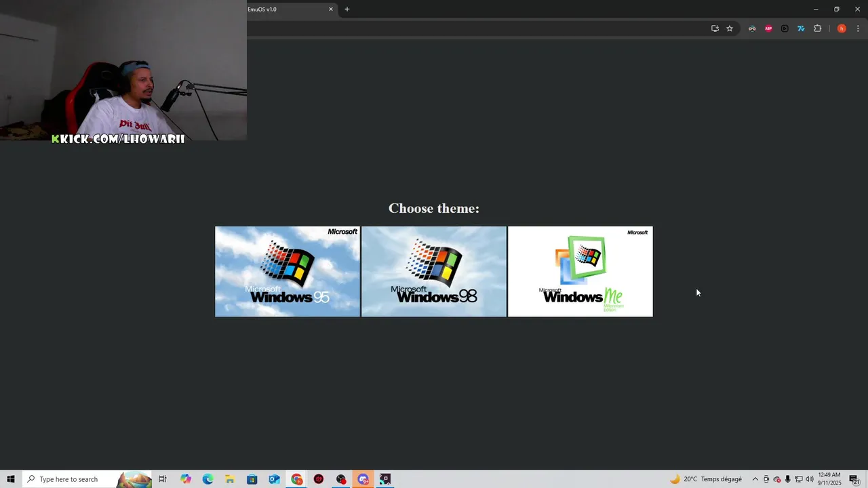Open the ABP Adblock Plus extension
Screen dimensions: 868x488
coord(768,28)
